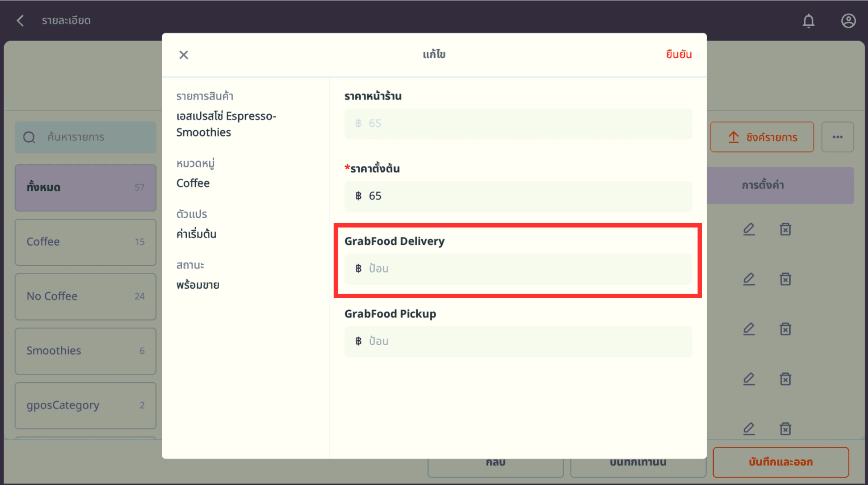
Task: Open the three-dots more options button
Action: 837,137
